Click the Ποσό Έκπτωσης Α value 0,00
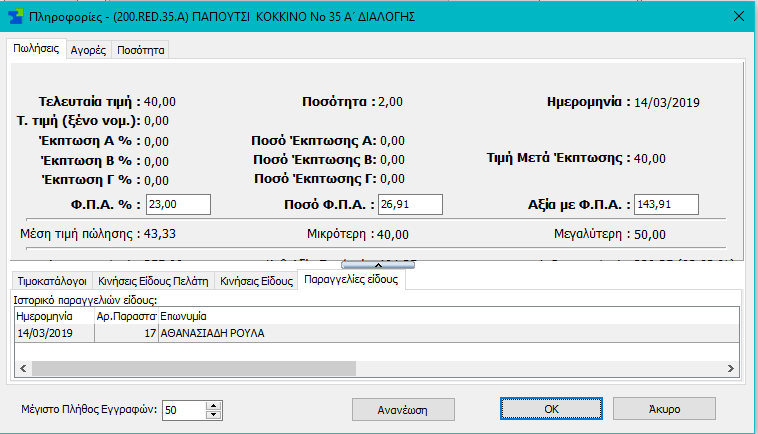 tap(392, 141)
